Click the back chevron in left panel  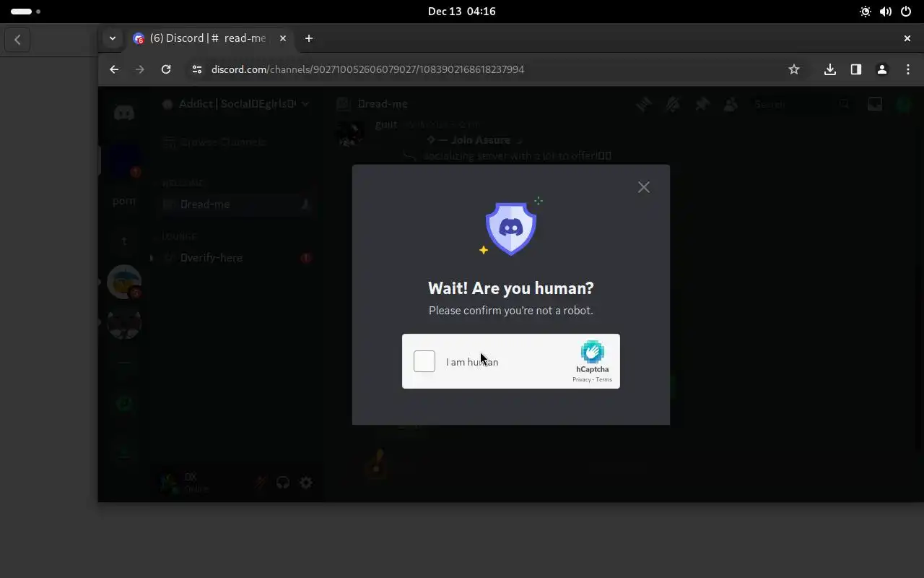17,39
